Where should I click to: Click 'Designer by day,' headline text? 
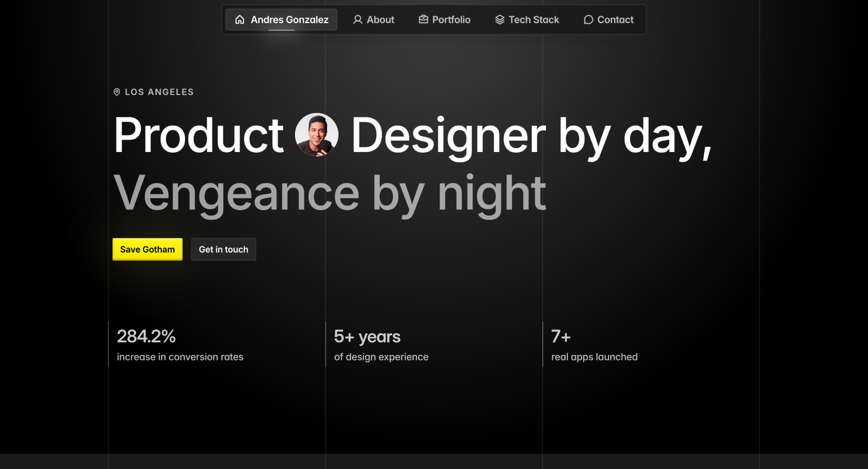532,138
